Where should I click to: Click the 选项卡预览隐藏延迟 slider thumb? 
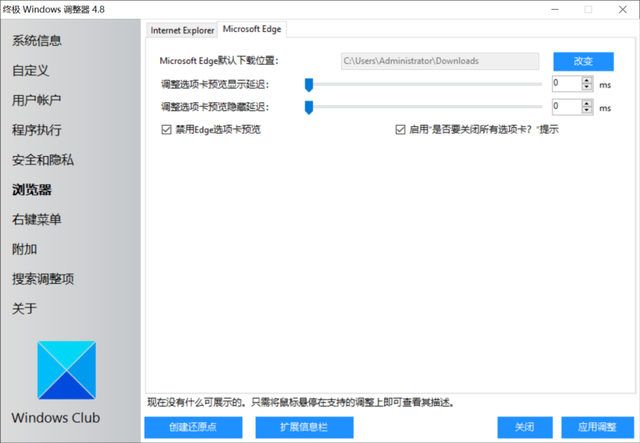click(x=309, y=108)
